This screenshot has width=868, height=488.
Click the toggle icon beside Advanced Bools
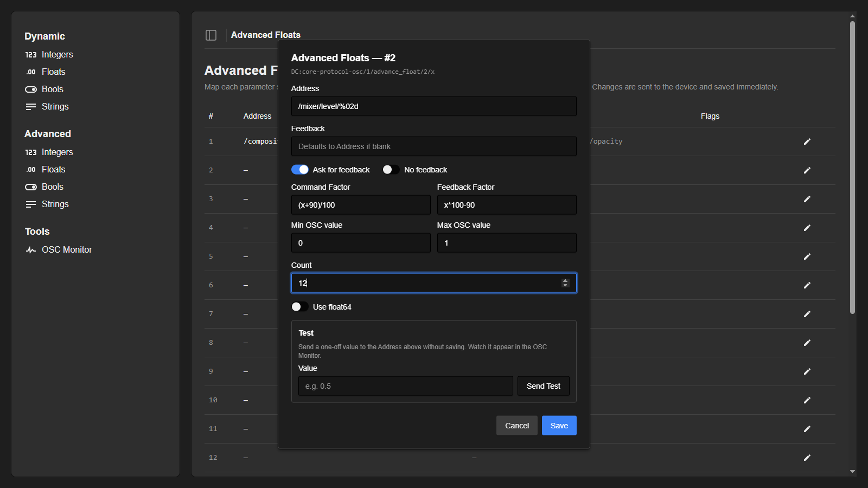(31, 187)
